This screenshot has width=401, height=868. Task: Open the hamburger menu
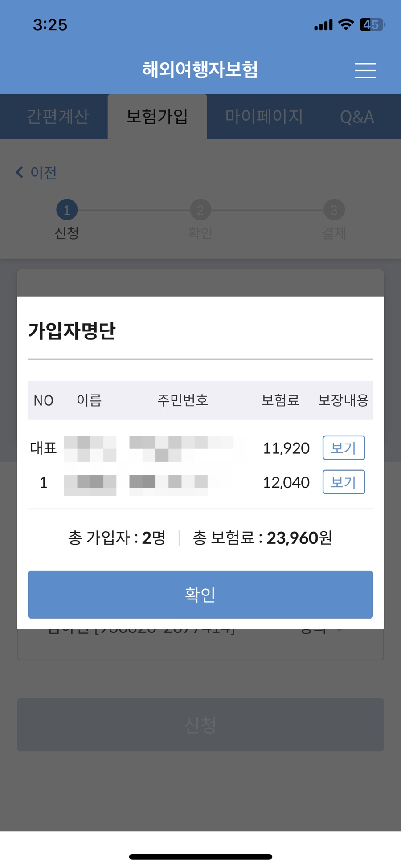click(x=365, y=70)
